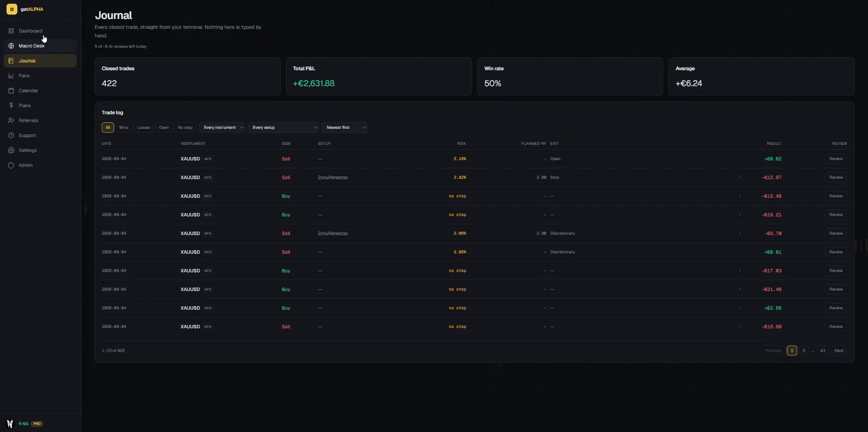Click the PRO badge next to username
This screenshot has height=432, width=868.
tap(37, 424)
